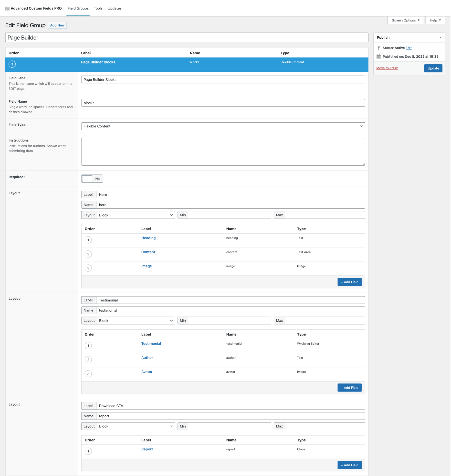
Task: Focus the Testimonial layout Min input
Action: click(x=229, y=321)
